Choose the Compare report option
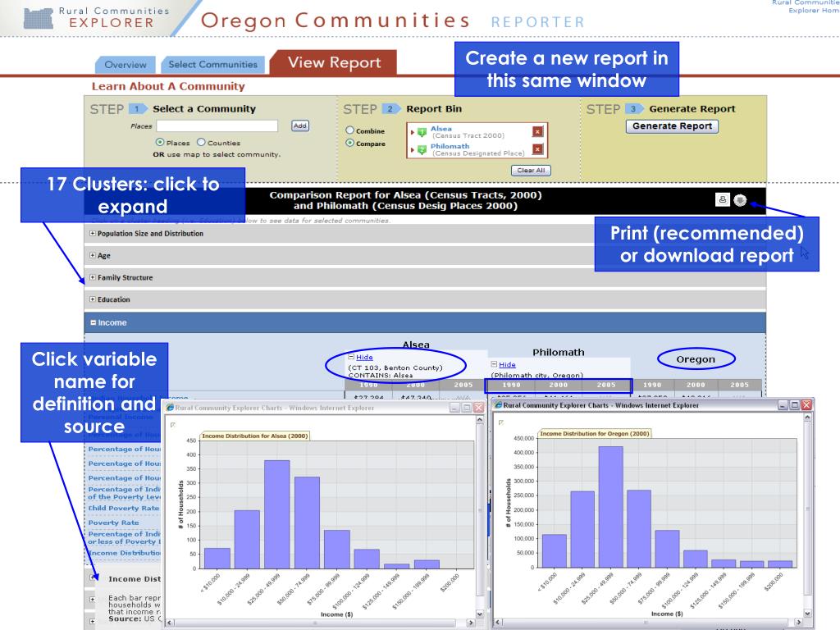Screen dimensions: 840x630 pos(349,143)
